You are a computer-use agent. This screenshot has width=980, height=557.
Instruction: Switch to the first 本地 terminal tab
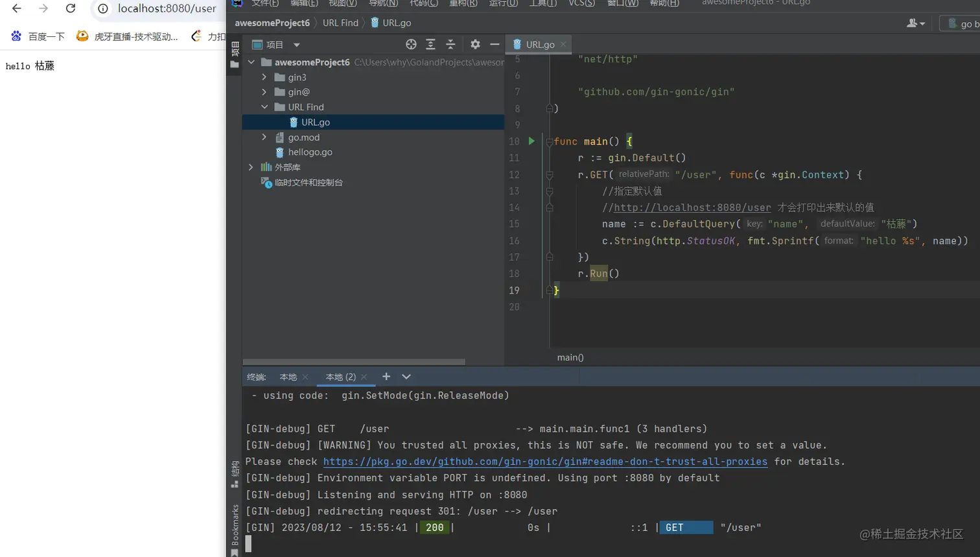(x=288, y=377)
